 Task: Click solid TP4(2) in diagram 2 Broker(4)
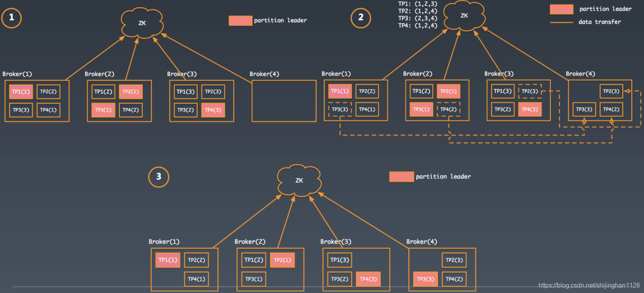pyautogui.click(x=611, y=109)
